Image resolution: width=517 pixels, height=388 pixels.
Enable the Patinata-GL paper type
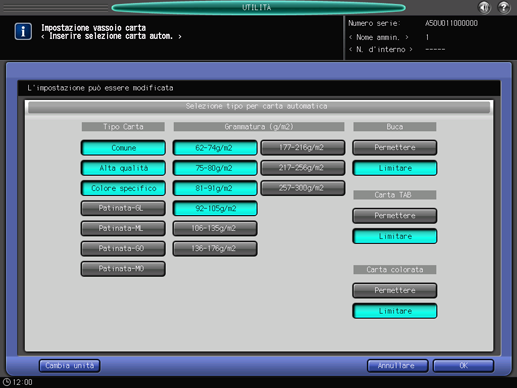123,208
